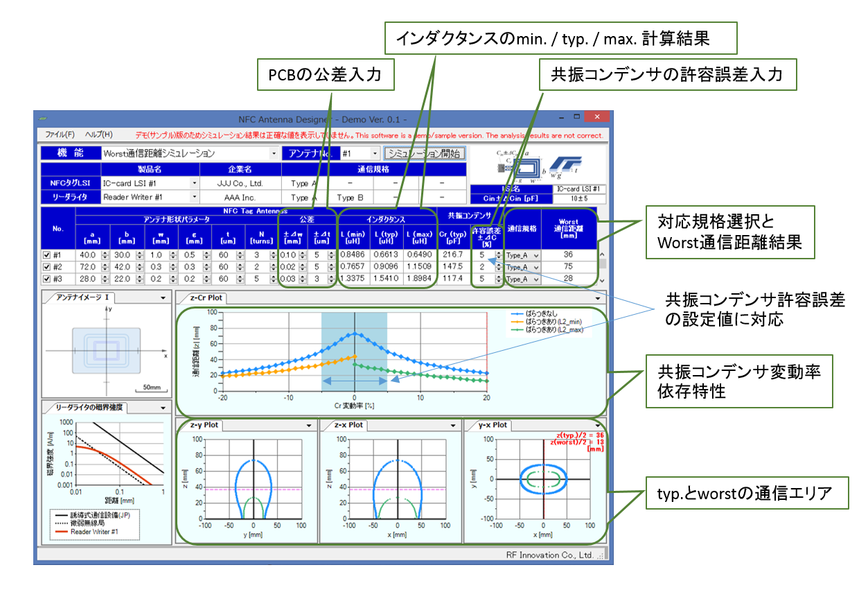Open the ヘルプ(H) menu
This screenshot has width=868, height=590.
(x=98, y=135)
